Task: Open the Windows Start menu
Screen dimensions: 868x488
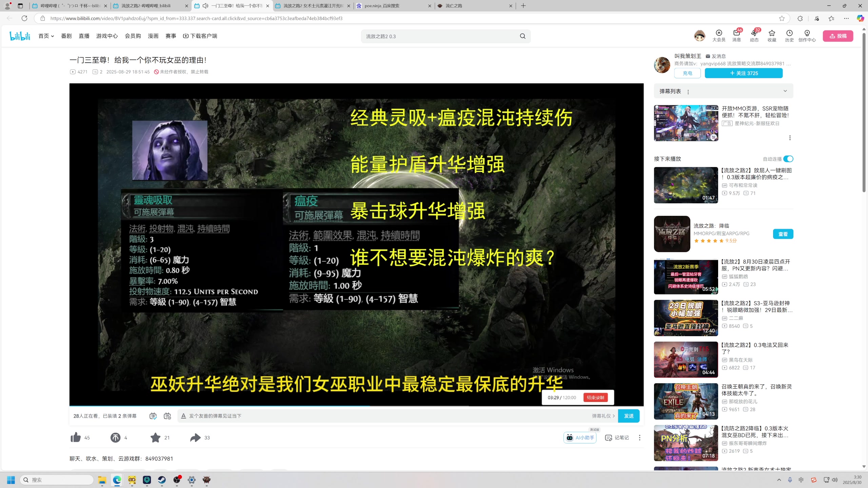Action: click(x=11, y=480)
